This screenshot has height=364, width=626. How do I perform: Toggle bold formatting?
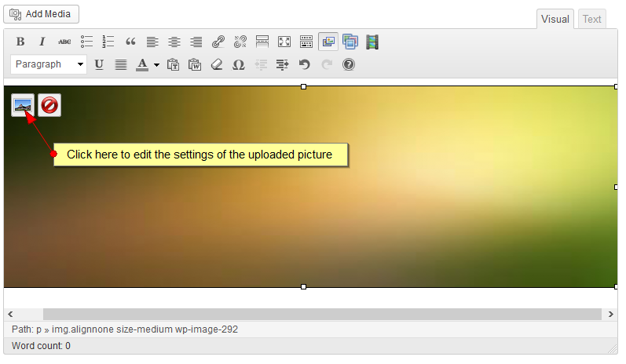[20, 42]
